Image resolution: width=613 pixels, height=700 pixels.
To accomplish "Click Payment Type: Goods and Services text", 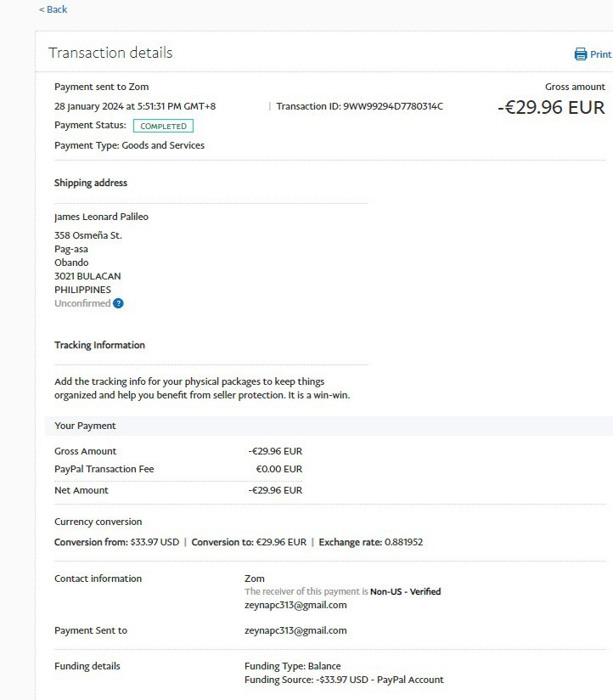I will (129, 145).
